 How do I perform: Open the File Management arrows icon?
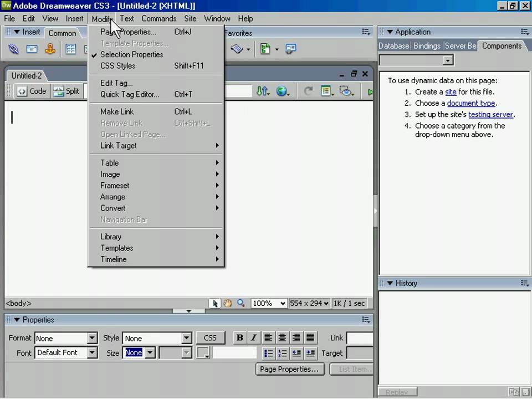263,91
